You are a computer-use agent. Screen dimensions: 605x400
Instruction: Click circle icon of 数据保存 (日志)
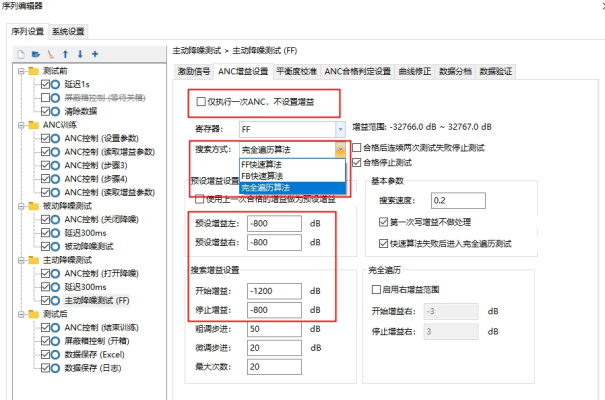pos(56,368)
